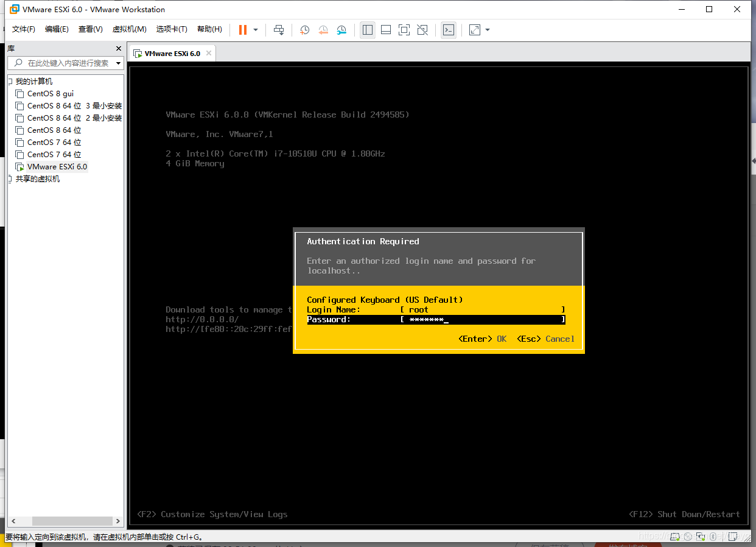This screenshot has height=547, width=756.
Task: Click <Esc> Cancel in authentication dialog
Action: click(x=545, y=339)
